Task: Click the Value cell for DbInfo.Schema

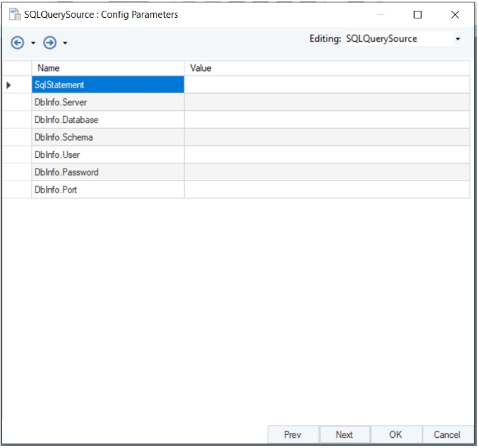Action: tap(327, 137)
